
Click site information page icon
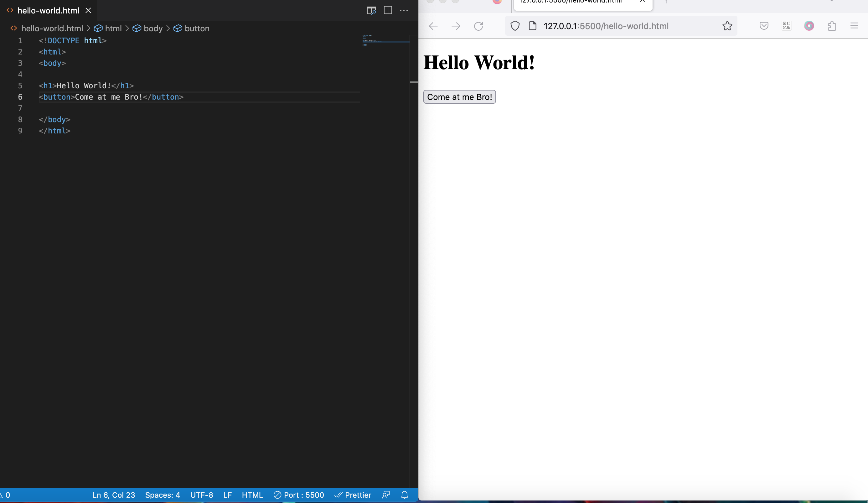click(x=533, y=26)
